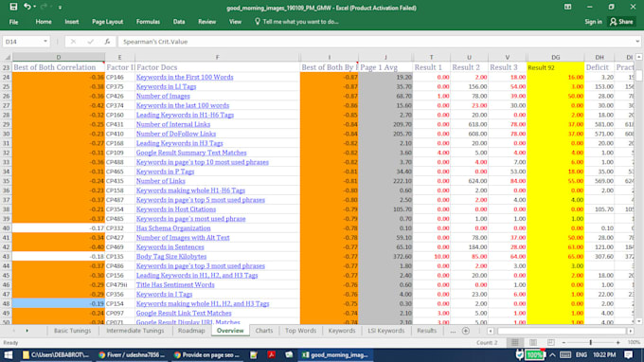
Task: Open the Windows Start button
Action: tap(9, 355)
